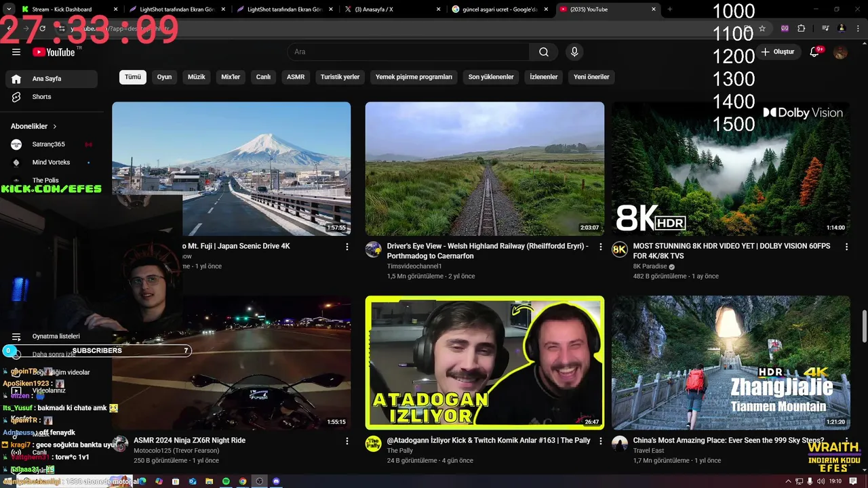This screenshot has height=488, width=868.
Task: Select the Oyun filter chip
Action: (165, 77)
